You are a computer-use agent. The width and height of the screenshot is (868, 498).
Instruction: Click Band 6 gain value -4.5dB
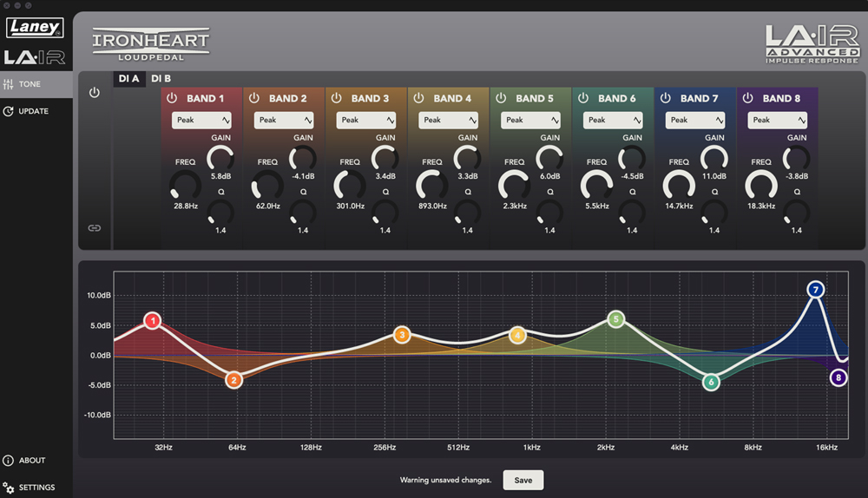[632, 176]
